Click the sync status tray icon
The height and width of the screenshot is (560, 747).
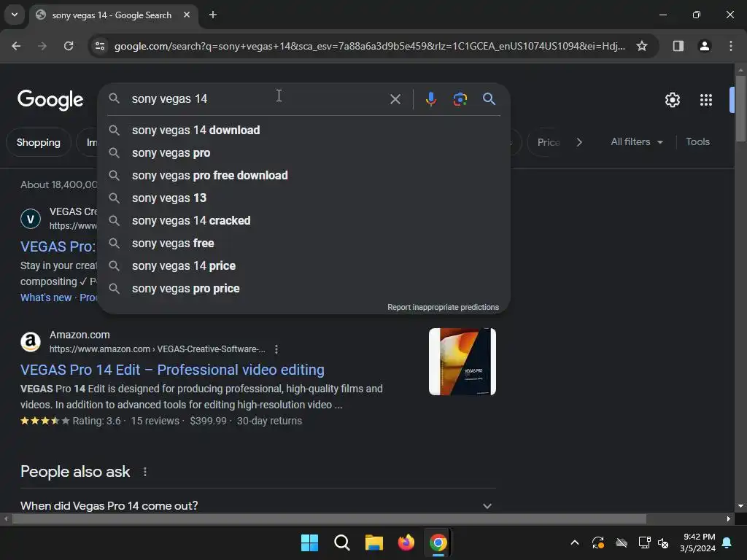pyautogui.click(x=598, y=542)
